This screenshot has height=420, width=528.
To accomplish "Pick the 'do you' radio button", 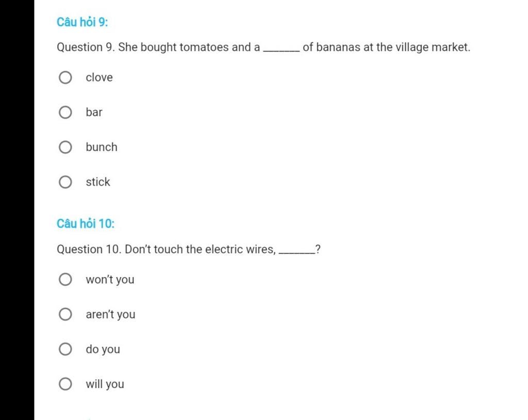I will (x=65, y=349).
